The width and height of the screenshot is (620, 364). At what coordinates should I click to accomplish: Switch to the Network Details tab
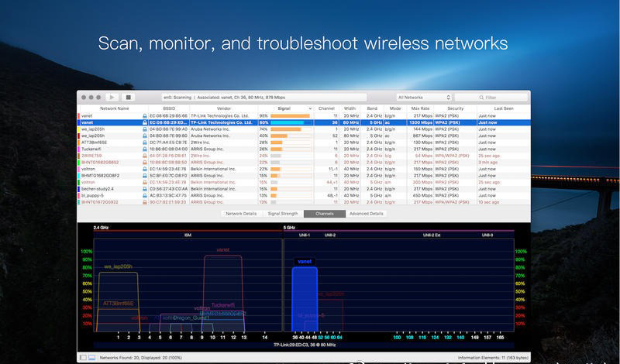tap(241, 213)
